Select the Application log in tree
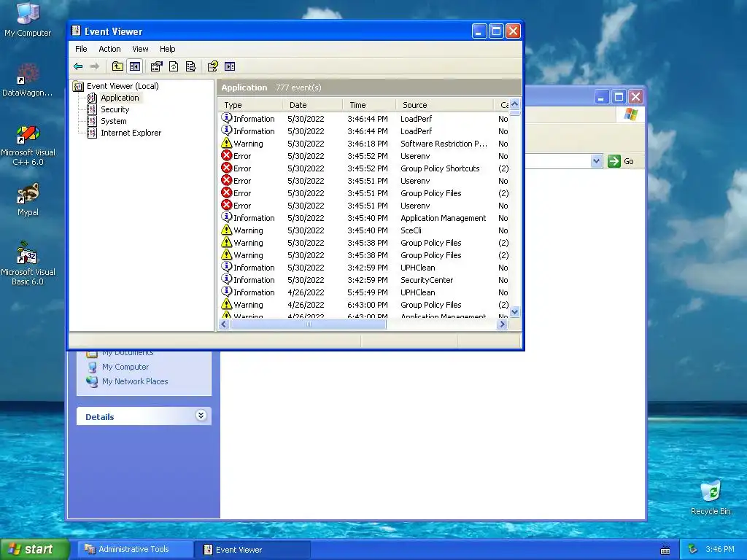Viewport: 747px width, 560px height. coord(120,98)
